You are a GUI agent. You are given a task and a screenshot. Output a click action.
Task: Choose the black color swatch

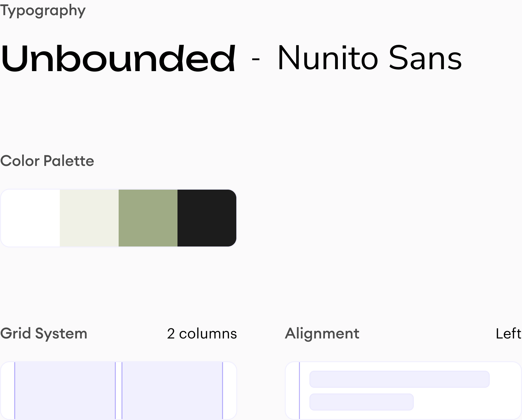click(x=207, y=218)
